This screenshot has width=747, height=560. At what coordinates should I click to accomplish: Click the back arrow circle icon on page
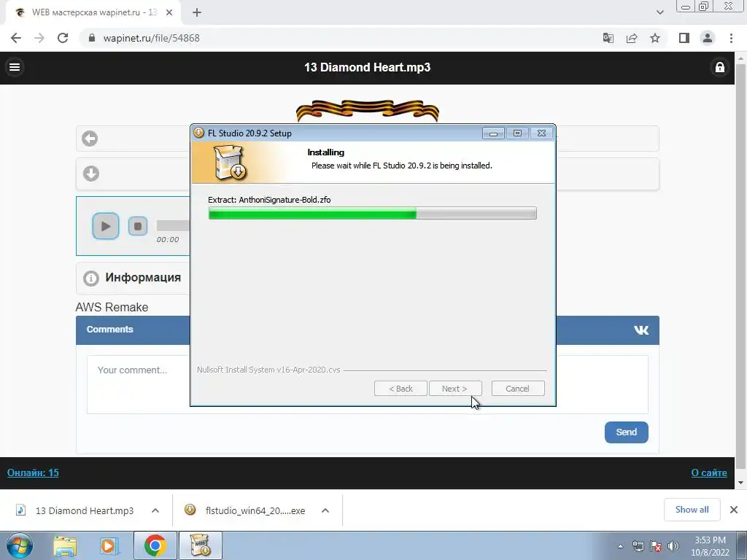pyautogui.click(x=90, y=139)
